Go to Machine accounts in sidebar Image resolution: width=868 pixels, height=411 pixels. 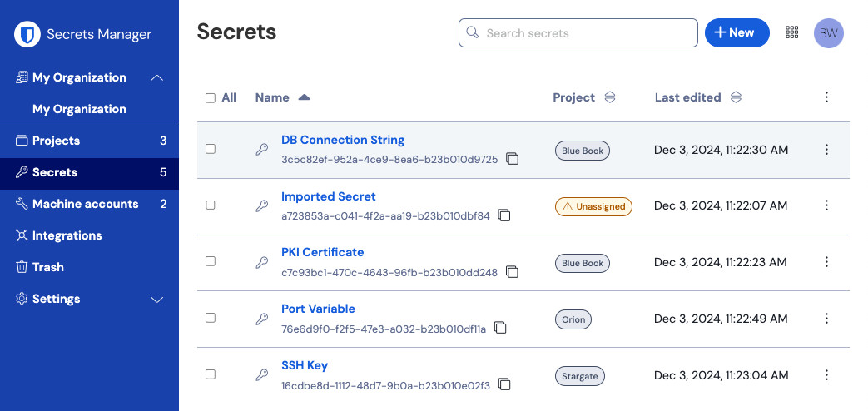85,204
